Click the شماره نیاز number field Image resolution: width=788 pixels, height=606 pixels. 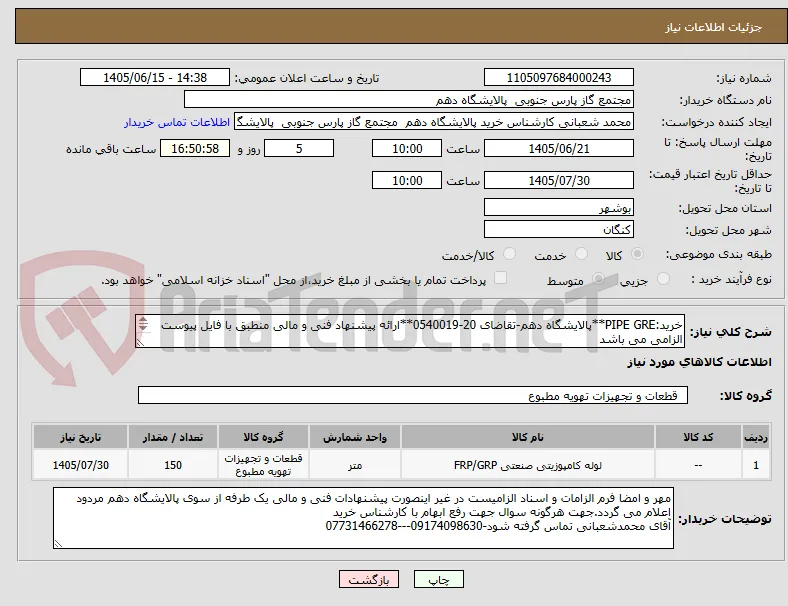(x=558, y=77)
